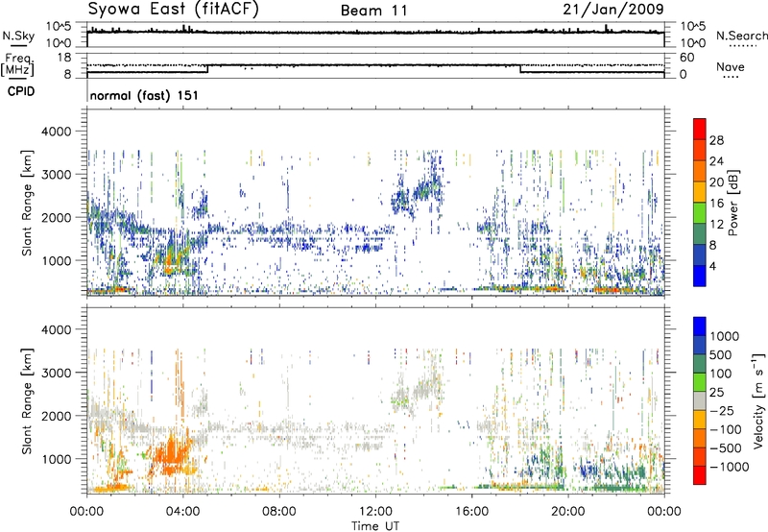Pick the light green 25–100 velocity swatch
Image resolution: width=768 pixels, height=532 pixels.
[700, 382]
